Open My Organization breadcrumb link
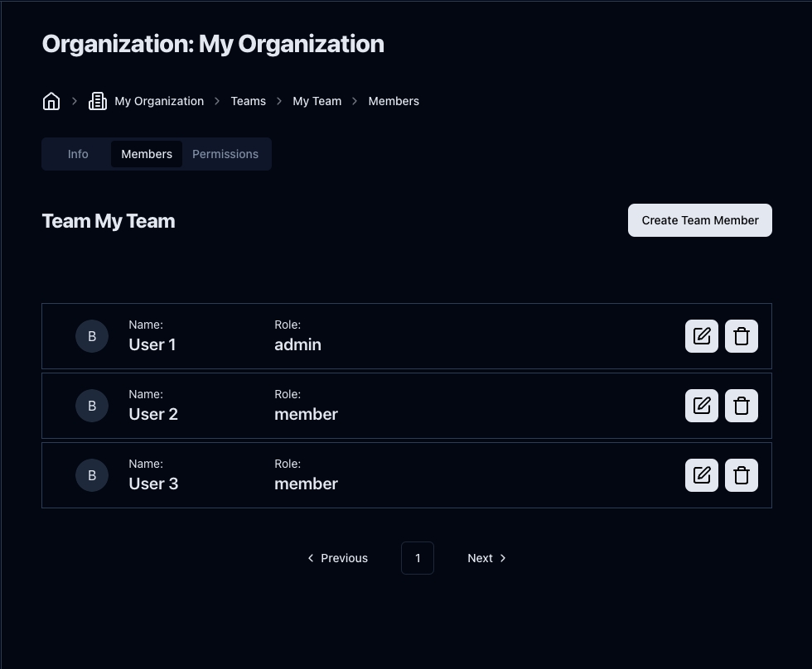Image resolution: width=812 pixels, height=669 pixels. click(x=159, y=101)
